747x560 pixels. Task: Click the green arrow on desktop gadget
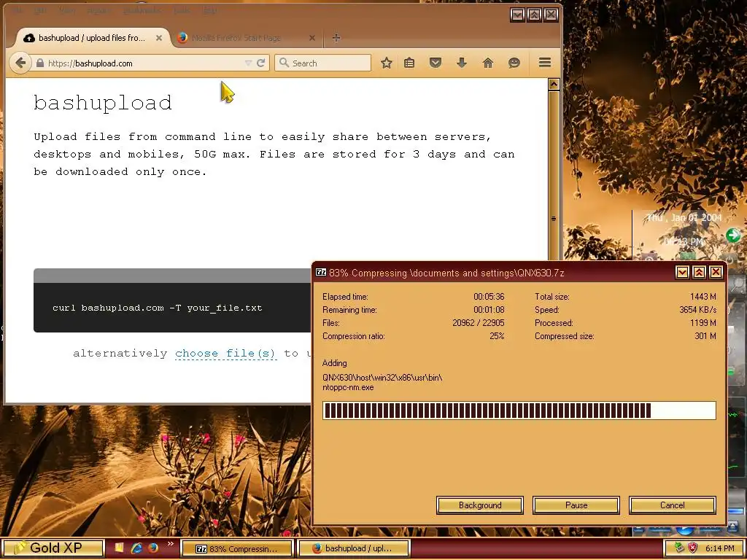click(732, 236)
